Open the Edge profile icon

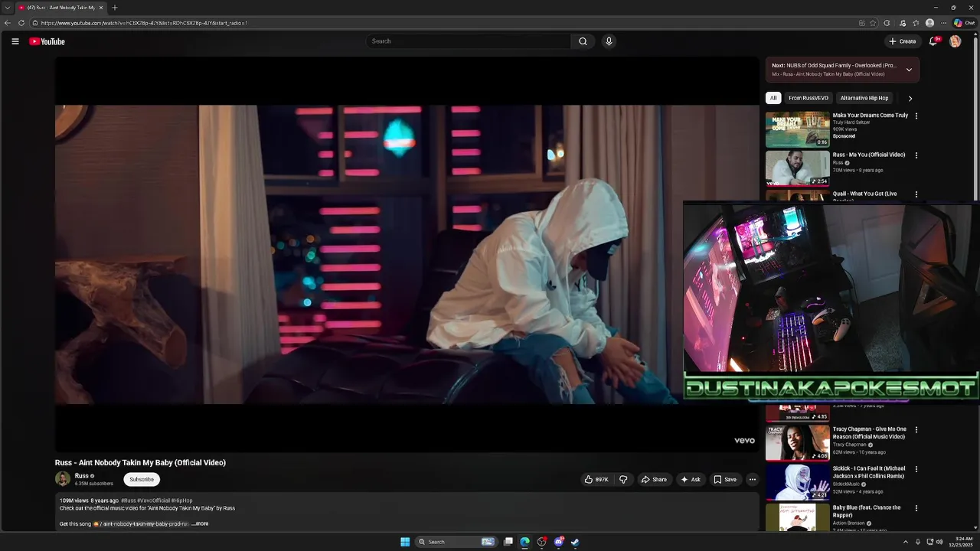tap(929, 23)
